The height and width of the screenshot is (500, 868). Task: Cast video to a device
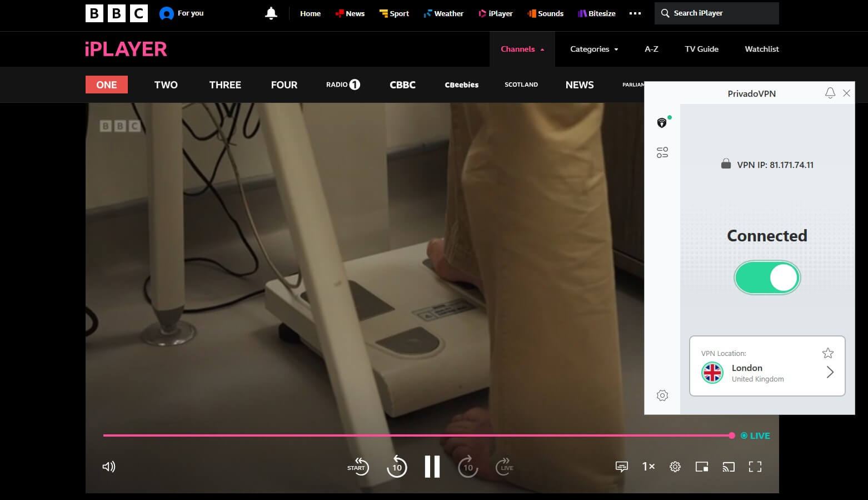[729, 467]
